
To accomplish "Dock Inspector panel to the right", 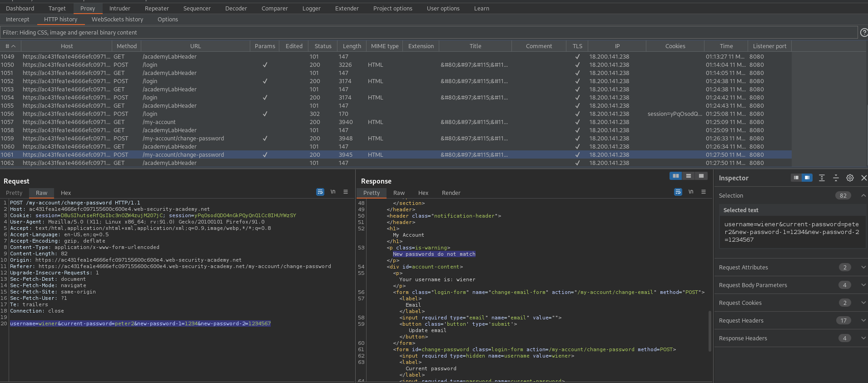I will point(807,178).
